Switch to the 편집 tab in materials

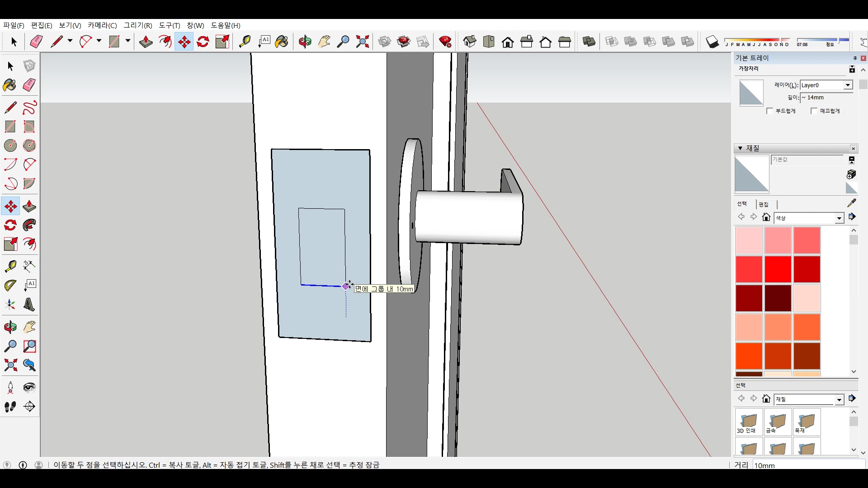click(x=764, y=204)
